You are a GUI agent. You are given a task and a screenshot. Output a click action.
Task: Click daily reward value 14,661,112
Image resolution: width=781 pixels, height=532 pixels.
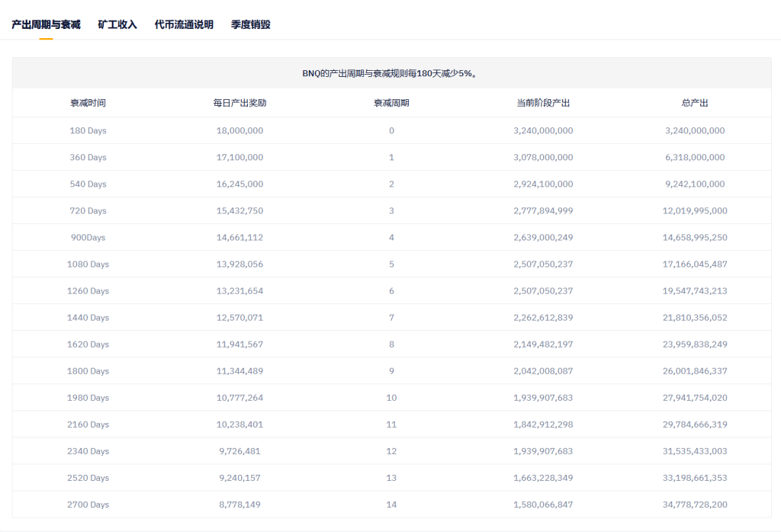239,237
